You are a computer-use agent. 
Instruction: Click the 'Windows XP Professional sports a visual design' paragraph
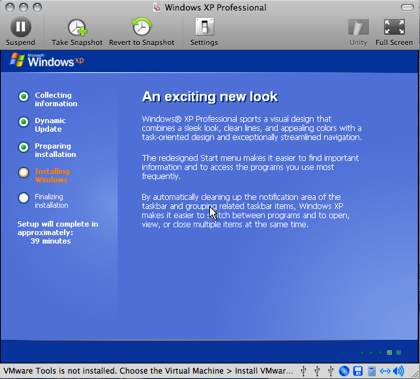tap(252, 128)
